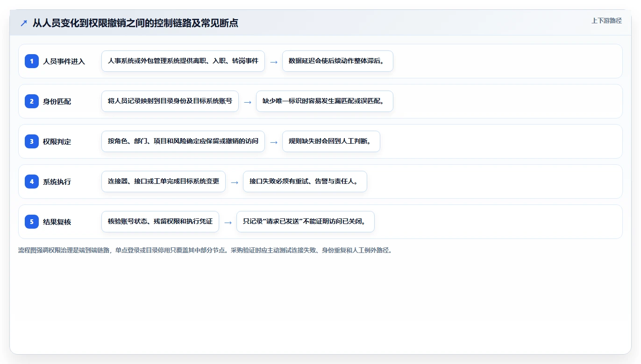Click the title 从人员变化到权限撤销之间的控制链路及常见断点
Image resolution: width=641 pixels, height=364 pixels.
[x=135, y=23]
